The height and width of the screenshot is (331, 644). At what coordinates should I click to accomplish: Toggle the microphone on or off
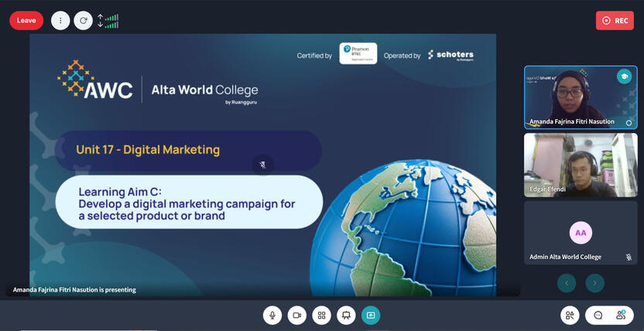coord(272,315)
